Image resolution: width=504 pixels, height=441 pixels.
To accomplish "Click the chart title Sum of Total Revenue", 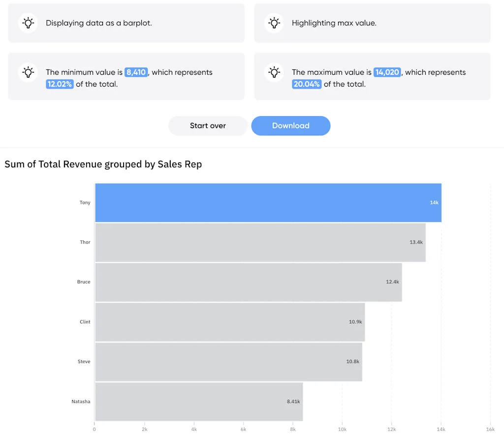I will 103,164.
